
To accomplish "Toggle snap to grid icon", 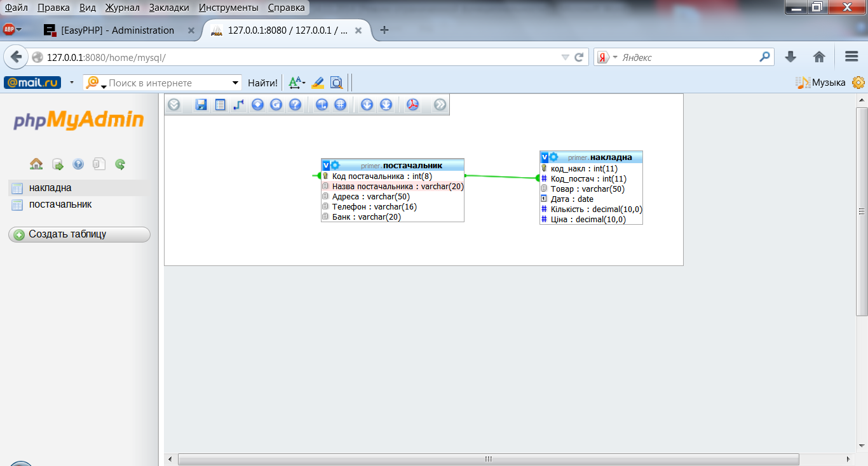I will click(x=340, y=105).
